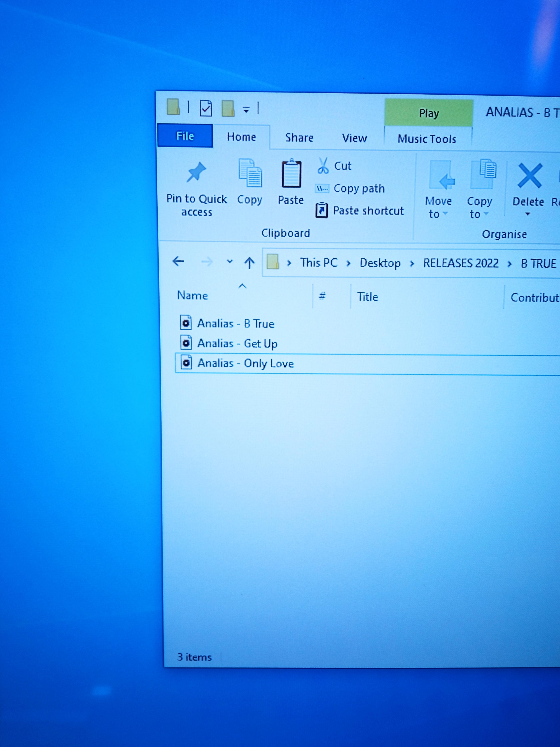Click the Properties icon in quick access toolbar
This screenshot has width=560, height=747.
pyautogui.click(x=206, y=108)
